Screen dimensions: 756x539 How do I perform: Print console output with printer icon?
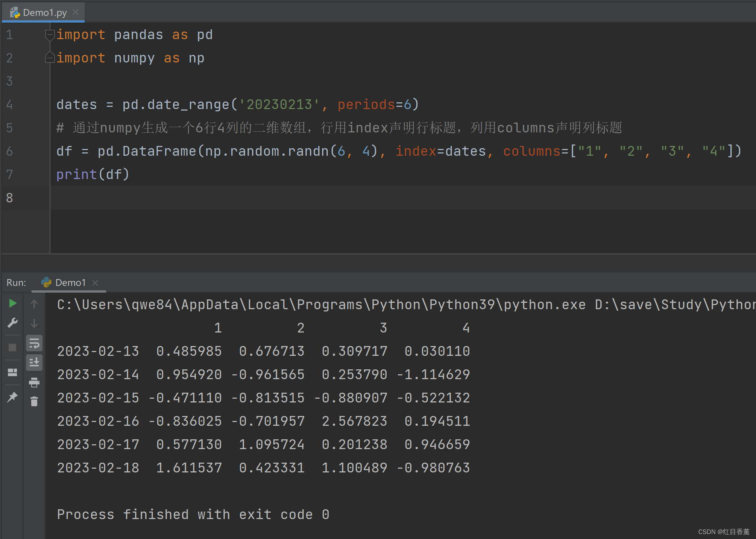pyautogui.click(x=34, y=383)
